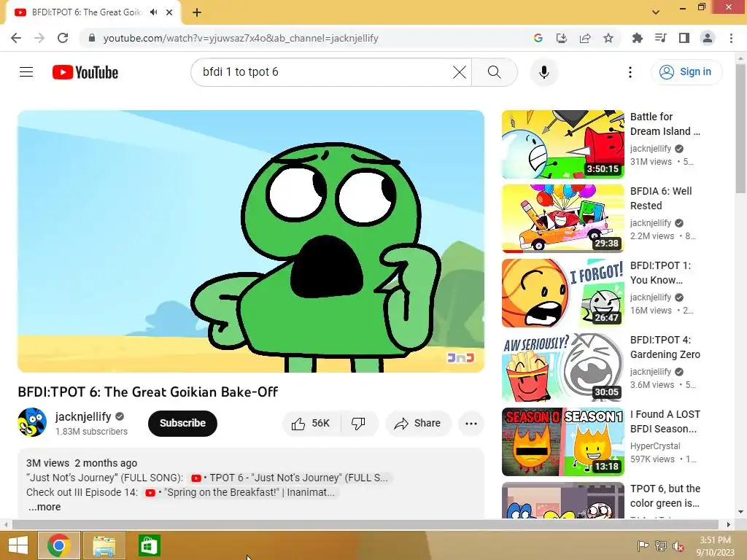Mute tab via speaker icon on tab

tap(153, 12)
